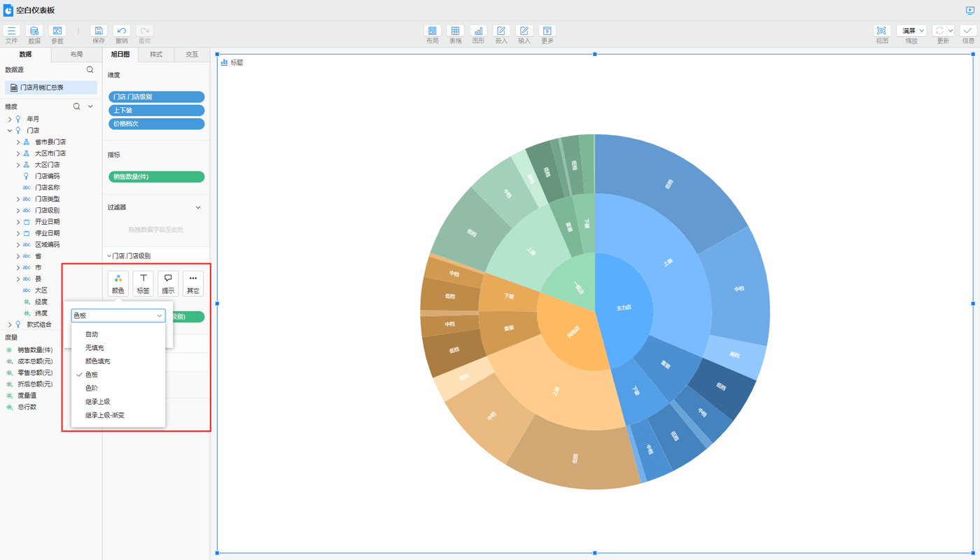Click the 主力店 center segment of sunburst

pos(623,308)
